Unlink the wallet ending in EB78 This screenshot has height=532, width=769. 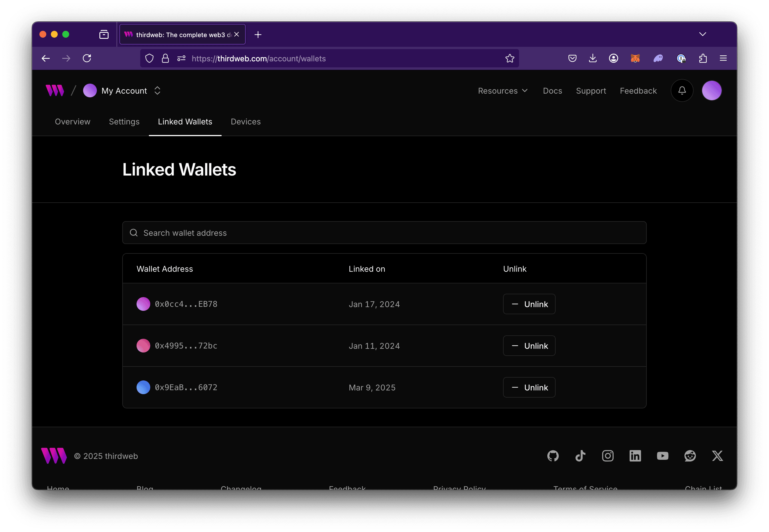click(x=529, y=304)
